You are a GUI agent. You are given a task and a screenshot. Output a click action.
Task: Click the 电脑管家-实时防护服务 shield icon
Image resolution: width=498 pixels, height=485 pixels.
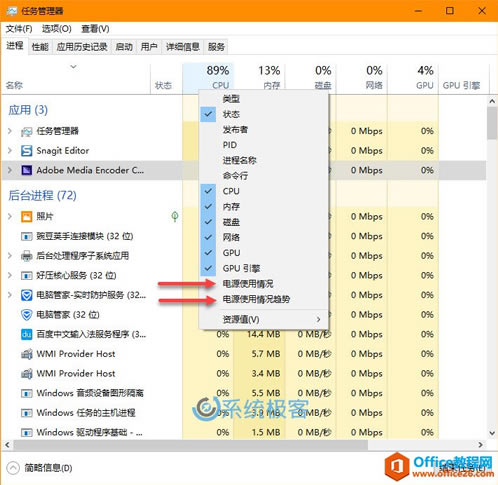pyautogui.click(x=26, y=295)
